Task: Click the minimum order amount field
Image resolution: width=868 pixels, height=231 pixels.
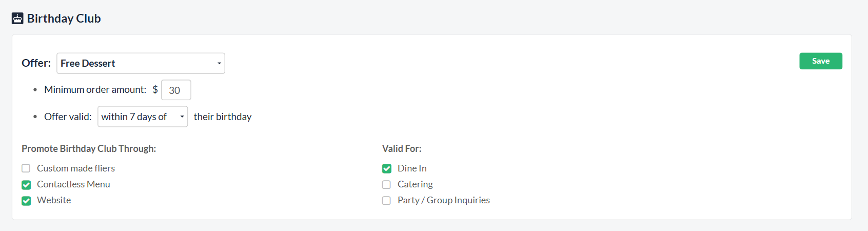Action: [x=175, y=90]
